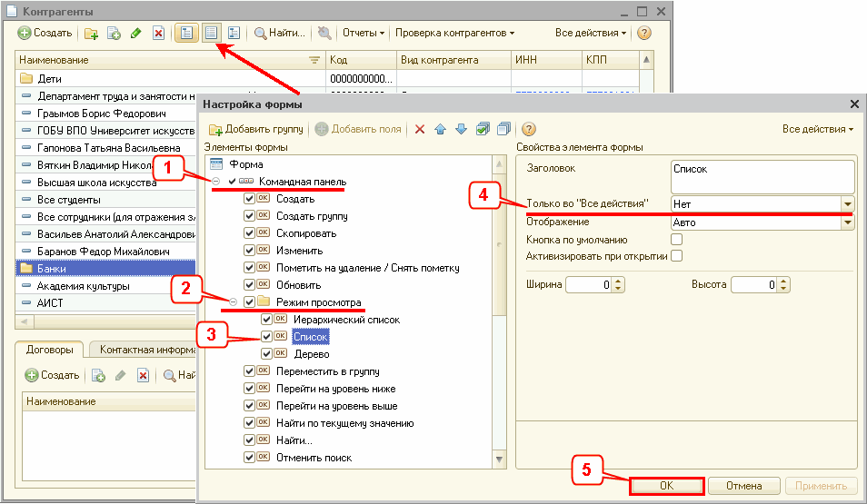Click Создать in Контрагенты toolbar

45,34
